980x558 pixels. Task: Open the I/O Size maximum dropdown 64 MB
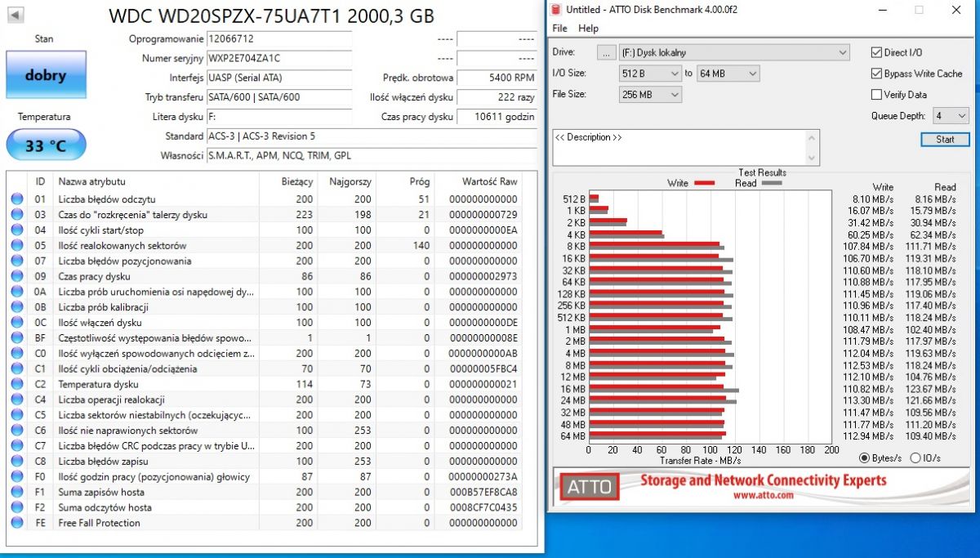coord(728,74)
